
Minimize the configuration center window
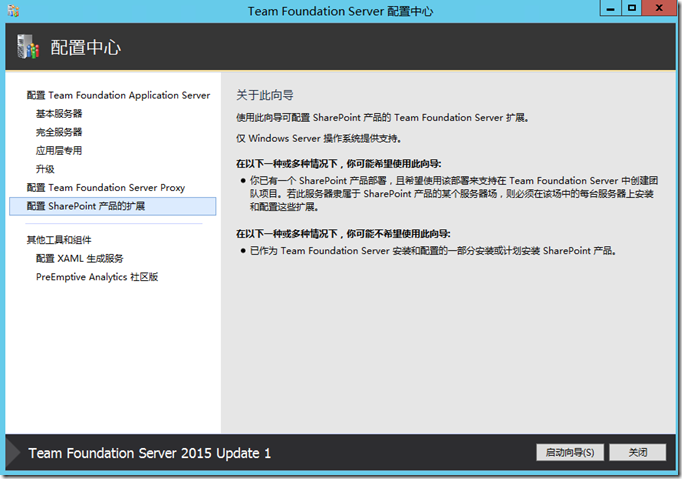click(611, 8)
